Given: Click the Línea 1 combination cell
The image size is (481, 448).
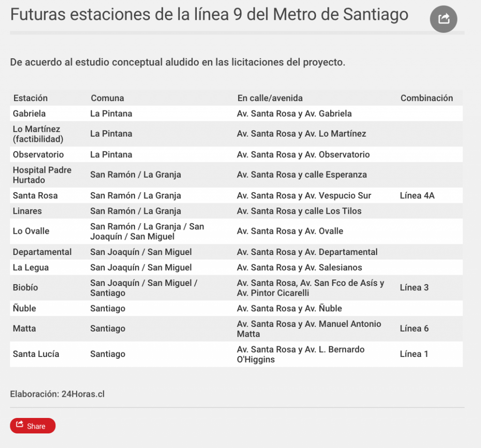Looking at the screenshot, I should click(414, 354).
